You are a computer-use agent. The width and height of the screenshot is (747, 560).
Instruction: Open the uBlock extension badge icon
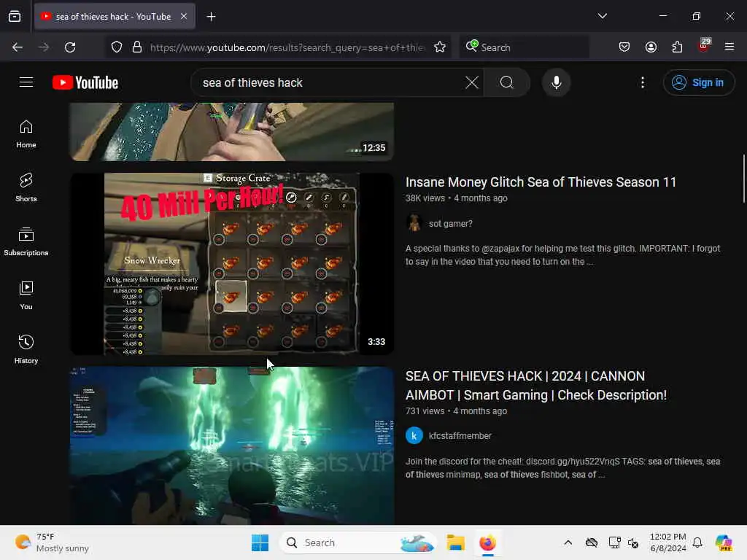(704, 46)
